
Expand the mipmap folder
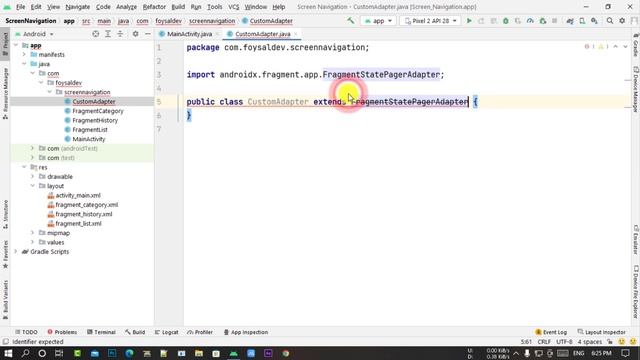[33, 233]
